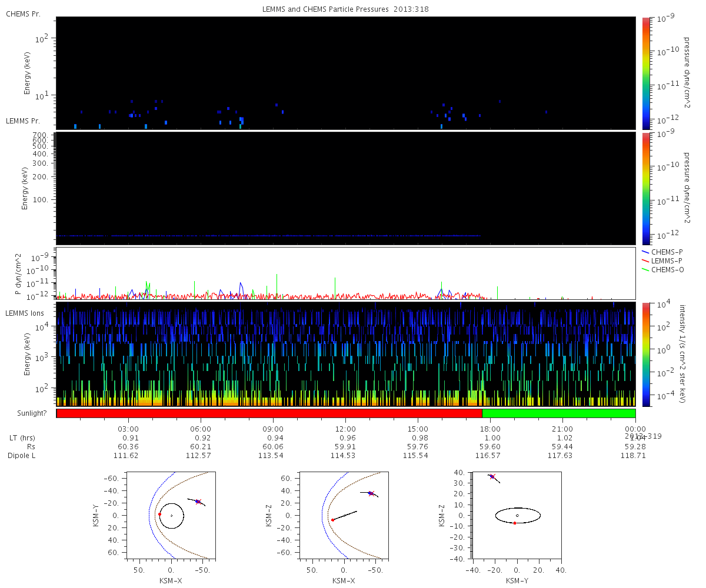Click the LEMMS Ions intensity color bar
Screen dimensions: 706x588
[x=647, y=354]
